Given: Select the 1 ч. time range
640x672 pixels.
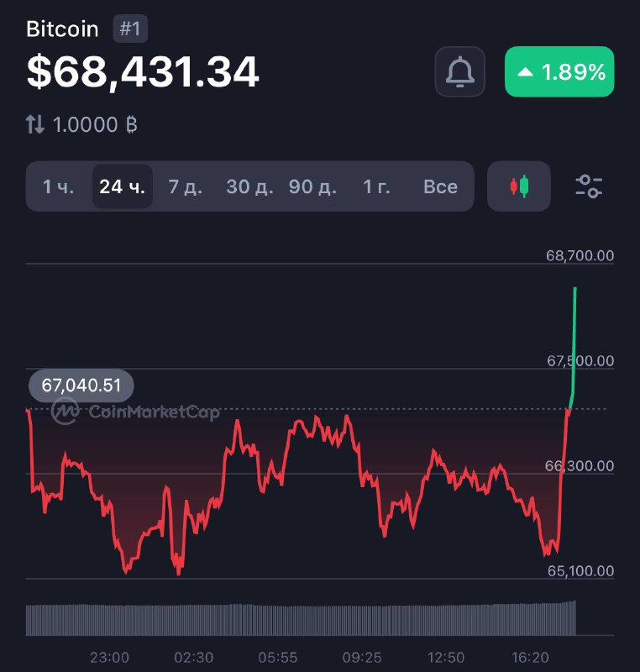Looking at the screenshot, I should pos(59,186).
